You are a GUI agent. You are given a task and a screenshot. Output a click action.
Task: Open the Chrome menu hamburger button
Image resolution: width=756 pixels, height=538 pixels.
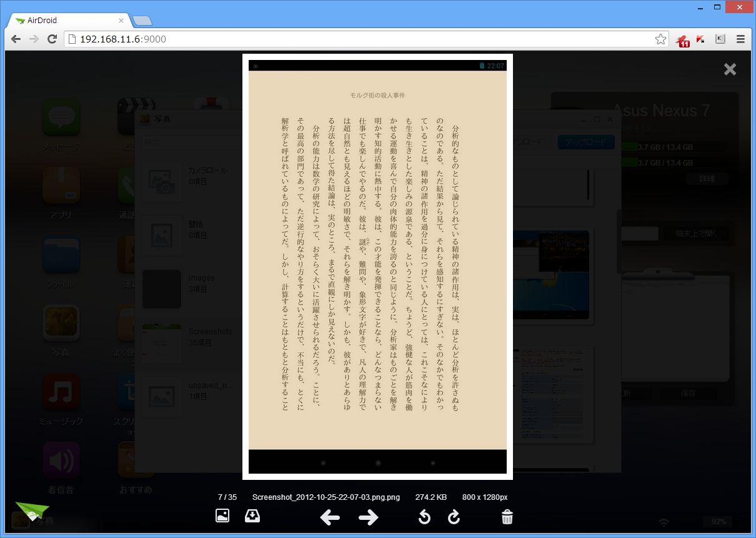point(741,39)
